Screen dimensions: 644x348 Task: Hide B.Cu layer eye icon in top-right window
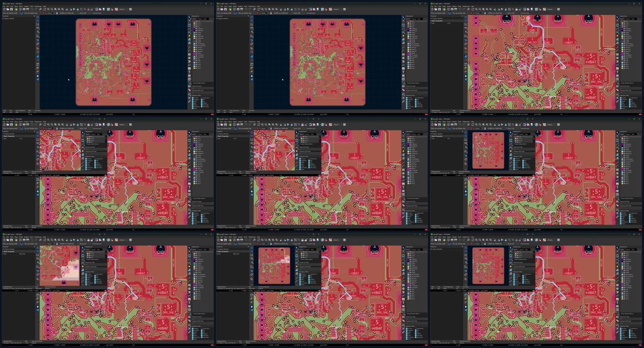(x=625, y=27)
